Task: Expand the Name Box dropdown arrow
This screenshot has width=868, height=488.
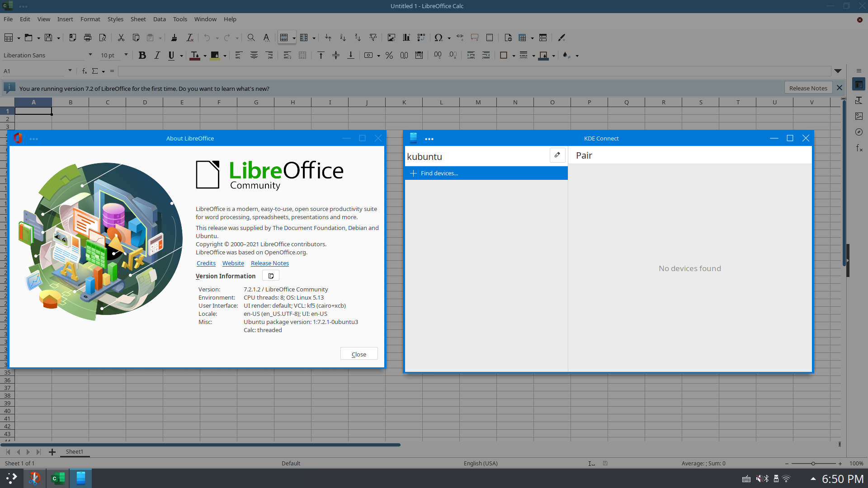Action: 70,70
